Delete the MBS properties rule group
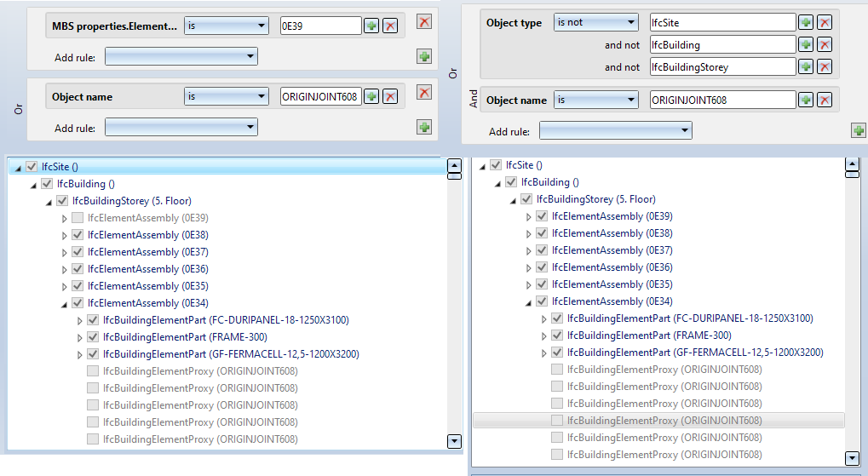Image resolution: width=868 pixels, height=476 pixels. [x=423, y=21]
